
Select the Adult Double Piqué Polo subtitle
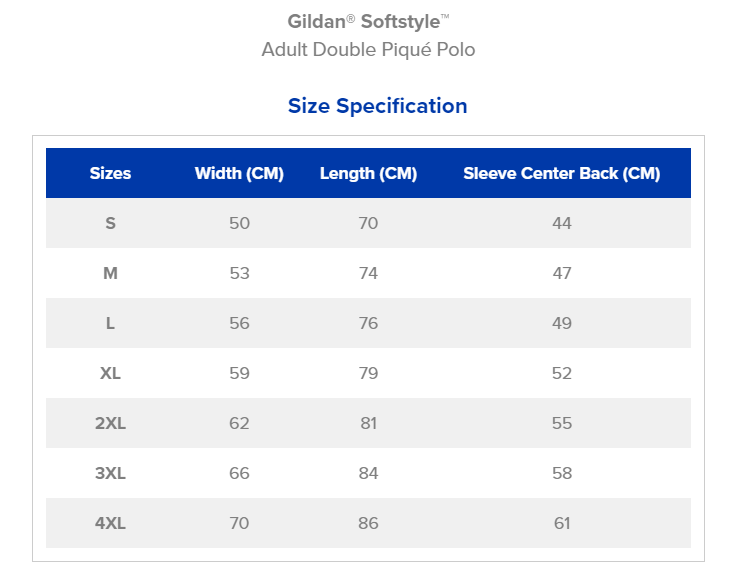368,50
